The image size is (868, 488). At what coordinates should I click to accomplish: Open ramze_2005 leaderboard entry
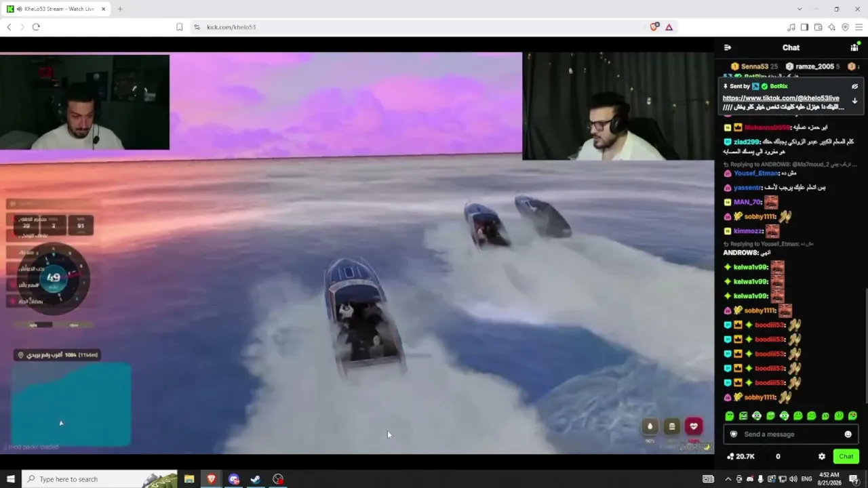coord(812,66)
